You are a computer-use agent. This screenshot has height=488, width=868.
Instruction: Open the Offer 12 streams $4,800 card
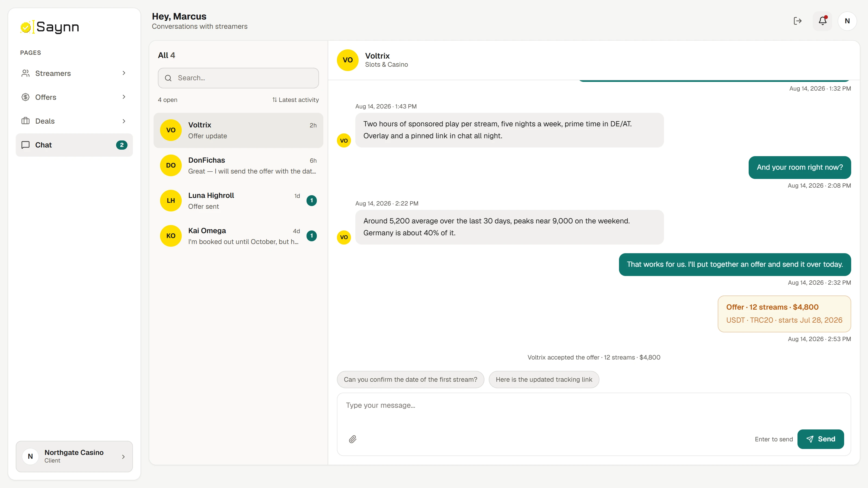(x=784, y=314)
